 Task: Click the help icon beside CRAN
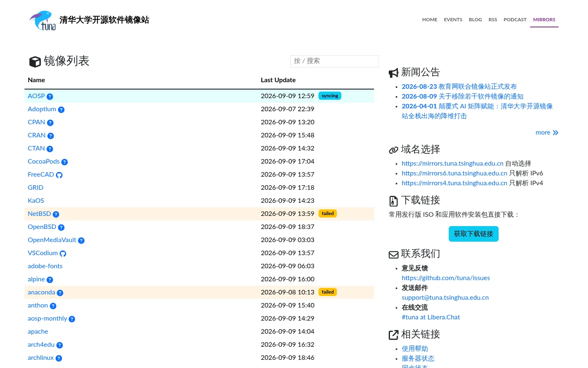coord(51,136)
